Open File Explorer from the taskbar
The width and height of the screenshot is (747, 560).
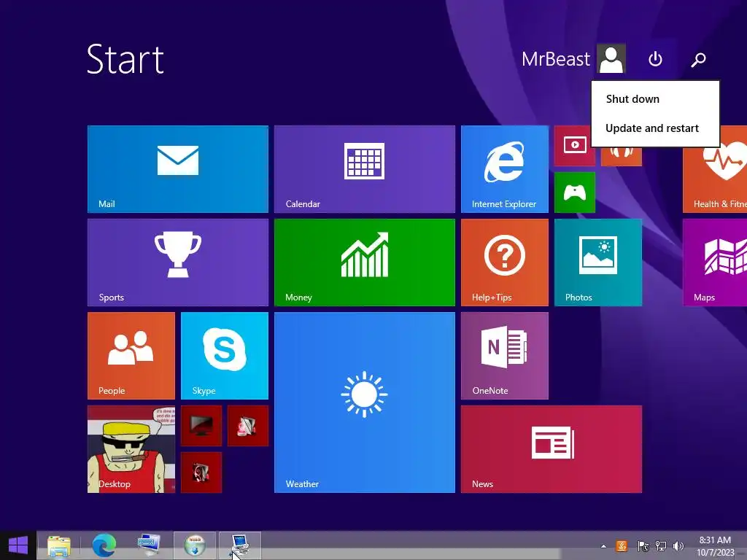59,545
